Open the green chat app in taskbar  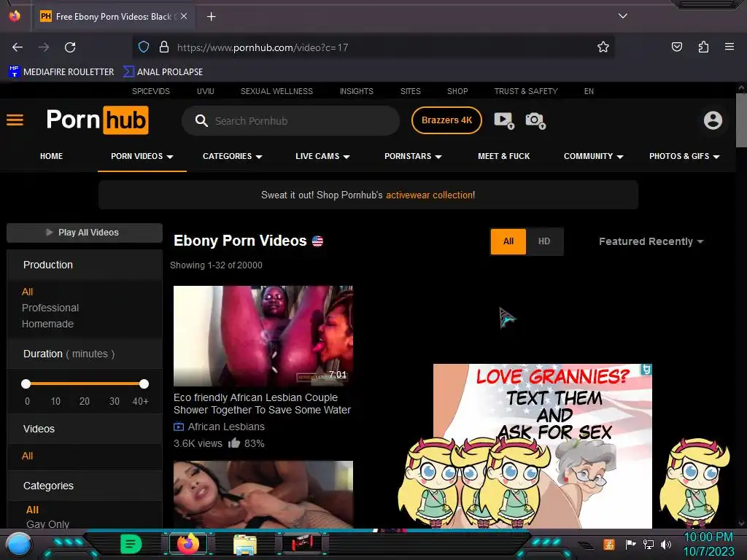tap(131, 544)
